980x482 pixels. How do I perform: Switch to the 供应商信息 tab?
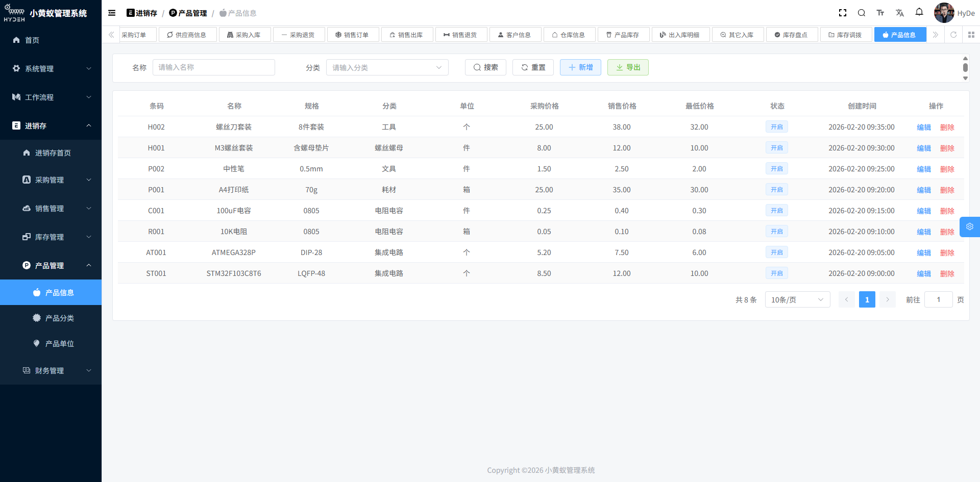pyautogui.click(x=187, y=35)
